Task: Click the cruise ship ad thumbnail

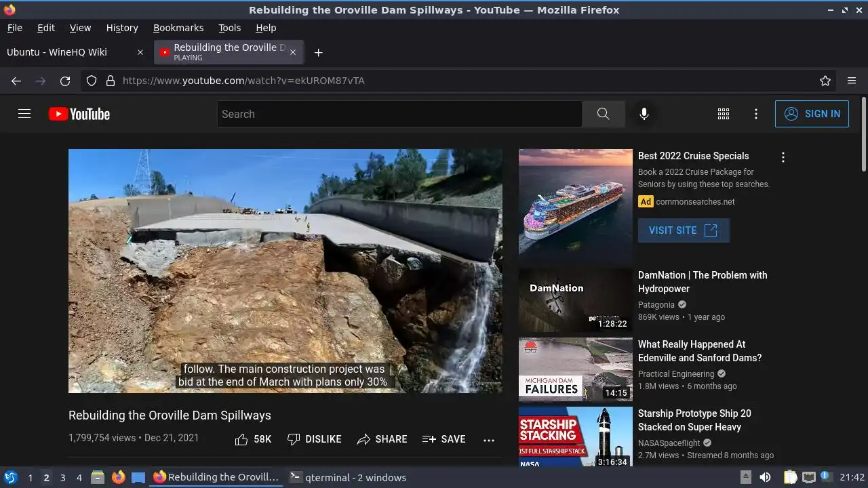Action: point(576,206)
